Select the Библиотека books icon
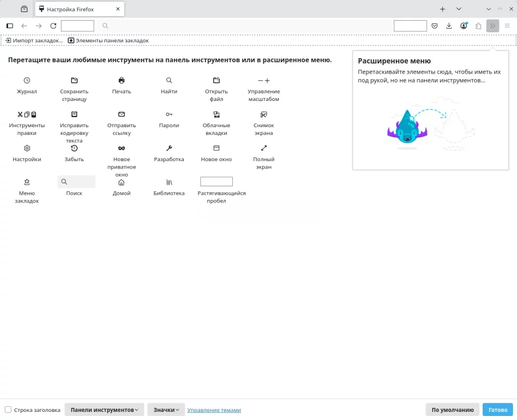Viewport: 517px width, 420px height. click(169, 182)
